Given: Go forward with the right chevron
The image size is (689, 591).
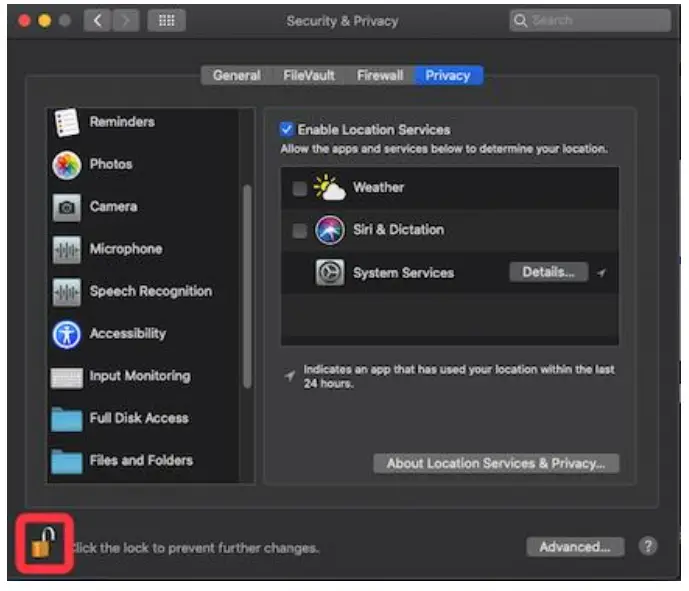Looking at the screenshot, I should click(126, 20).
